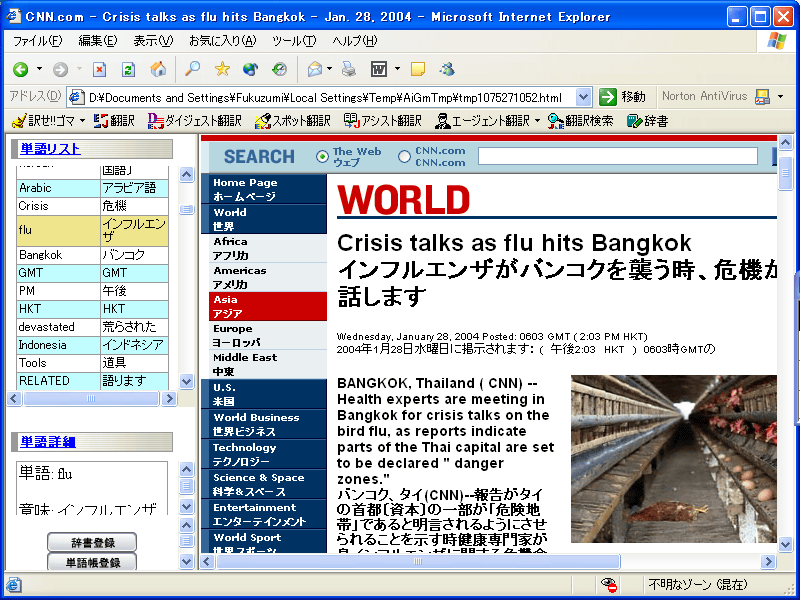The height and width of the screenshot is (600, 800).
Task: Open the Messenger toolbar icon
Action: point(447,69)
